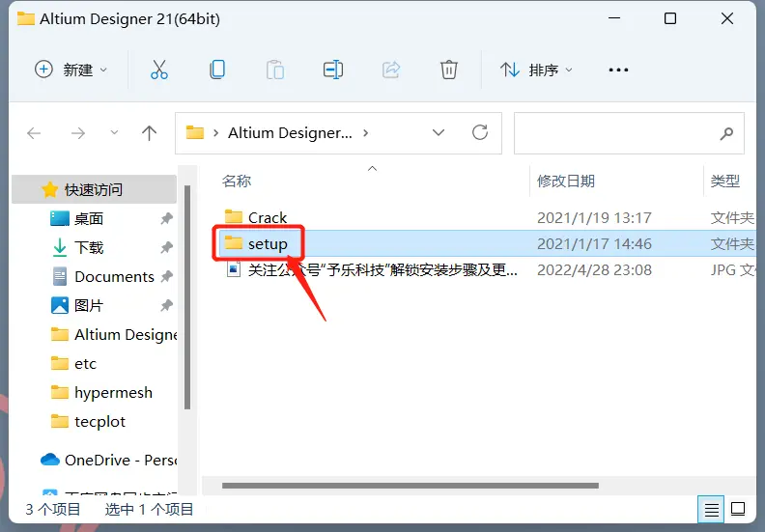Click the Copy icon in toolbar

(217, 70)
